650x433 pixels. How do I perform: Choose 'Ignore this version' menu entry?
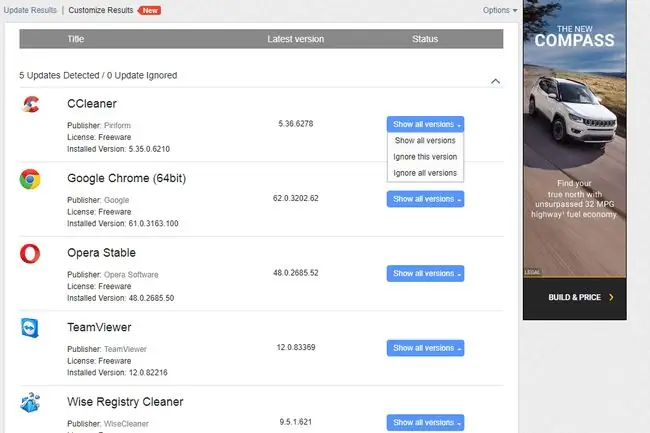click(x=425, y=157)
